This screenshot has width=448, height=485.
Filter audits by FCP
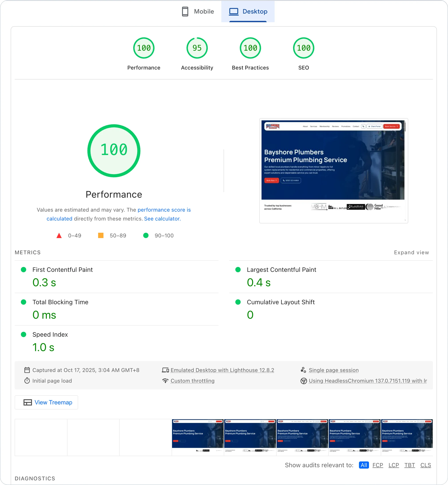click(x=377, y=465)
